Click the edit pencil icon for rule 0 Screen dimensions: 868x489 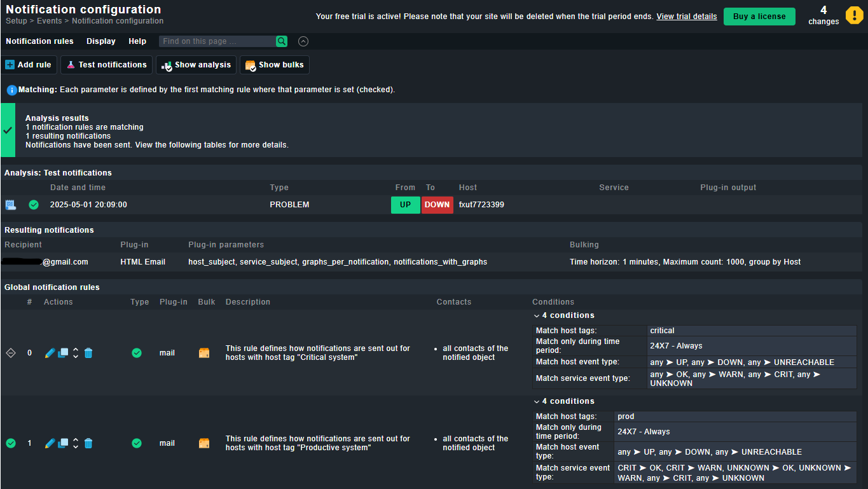coord(50,353)
